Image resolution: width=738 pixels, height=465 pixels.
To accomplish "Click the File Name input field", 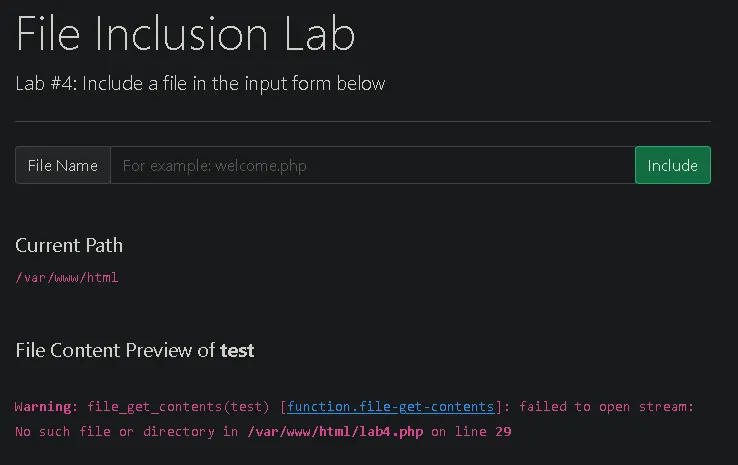I will point(372,165).
